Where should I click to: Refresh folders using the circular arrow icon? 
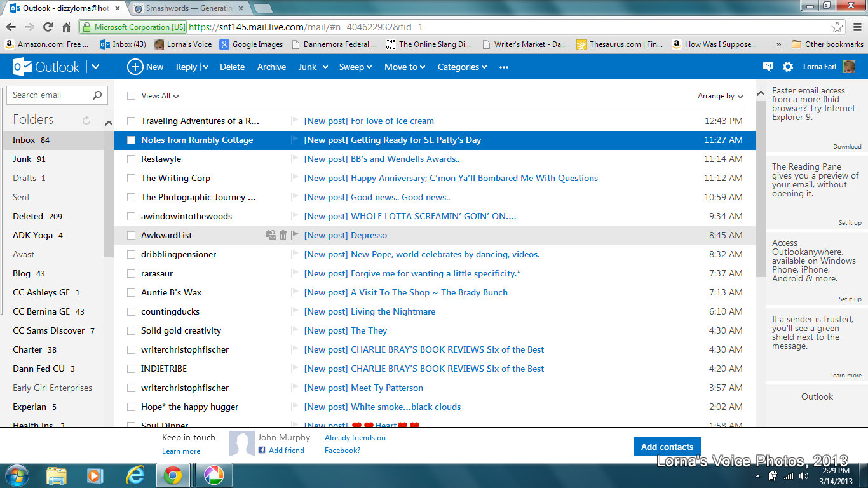coord(86,120)
